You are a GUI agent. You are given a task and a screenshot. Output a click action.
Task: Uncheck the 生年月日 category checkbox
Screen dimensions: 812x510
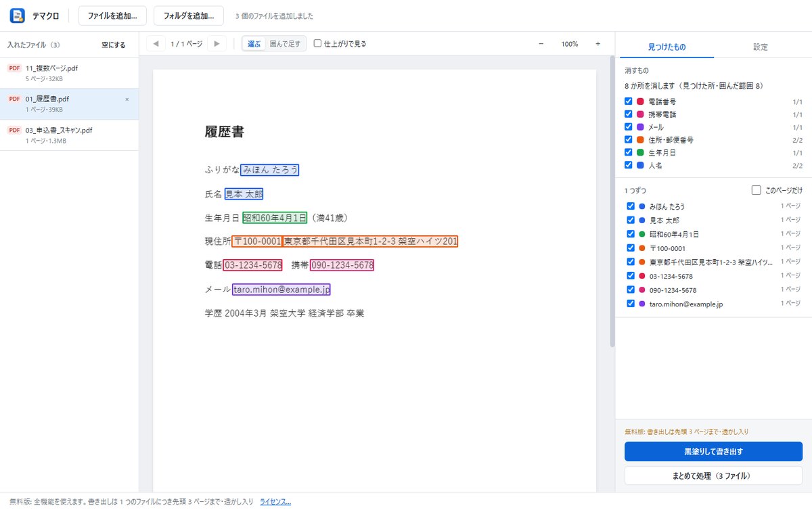click(628, 152)
